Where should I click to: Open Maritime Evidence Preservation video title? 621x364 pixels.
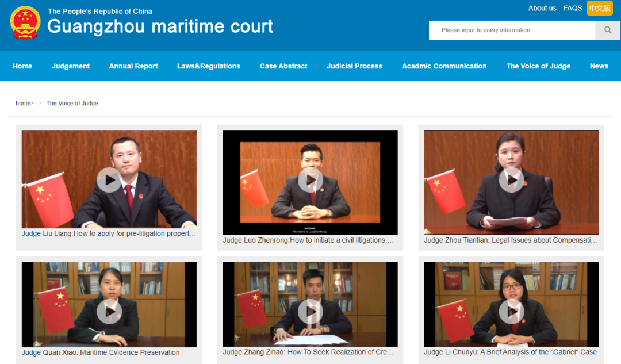pyautogui.click(x=101, y=352)
